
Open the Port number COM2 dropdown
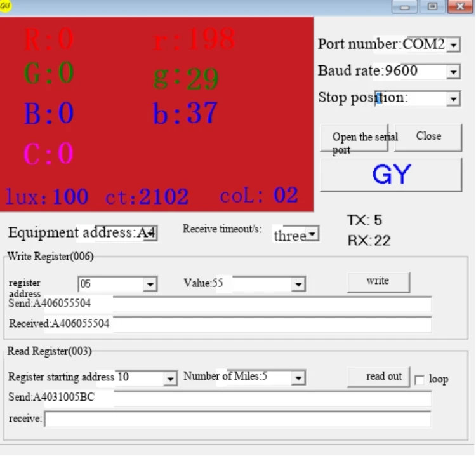tap(453, 45)
